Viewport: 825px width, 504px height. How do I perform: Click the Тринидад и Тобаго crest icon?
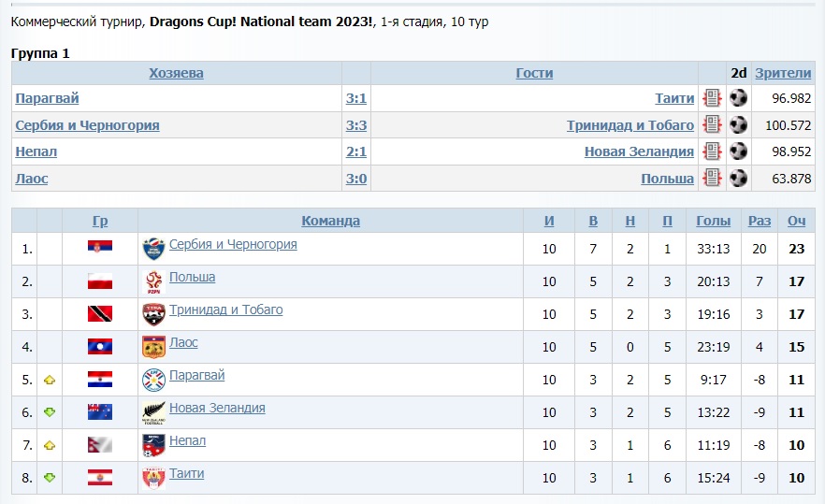(153, 313)
